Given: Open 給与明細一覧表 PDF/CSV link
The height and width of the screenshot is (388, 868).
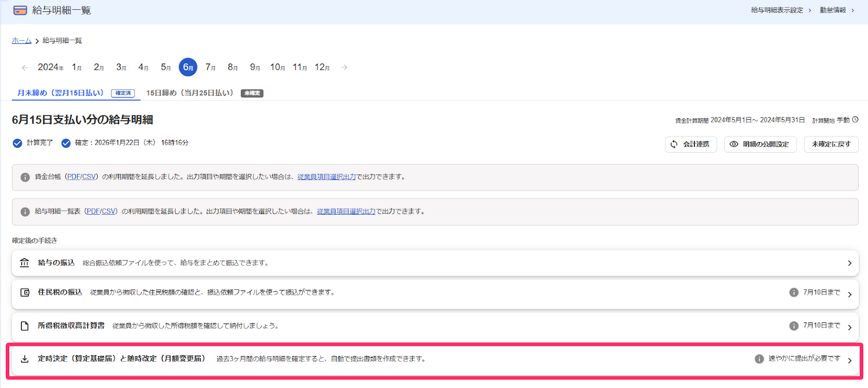Looking at the screenshot, I should tap(101, 211).
